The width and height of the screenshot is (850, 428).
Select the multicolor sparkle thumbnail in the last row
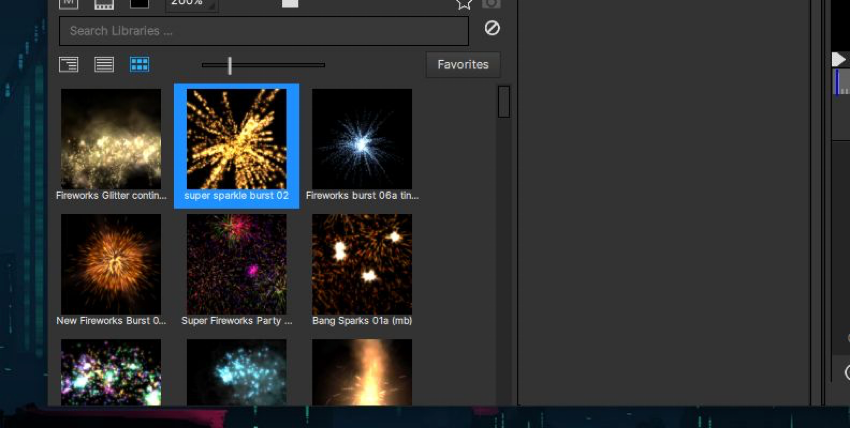pyautogui.click(x=111, y=372)
